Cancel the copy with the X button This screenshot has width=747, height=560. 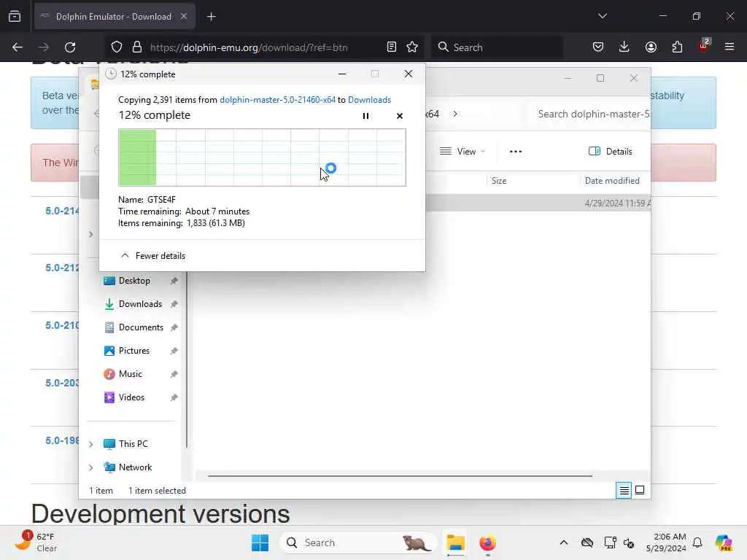(400, 116)
